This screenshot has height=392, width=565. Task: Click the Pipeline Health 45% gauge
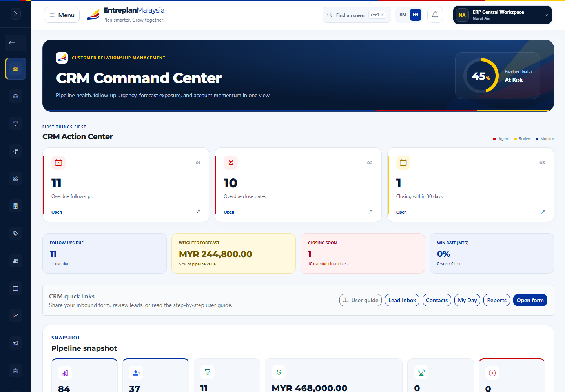click(481, 76)
